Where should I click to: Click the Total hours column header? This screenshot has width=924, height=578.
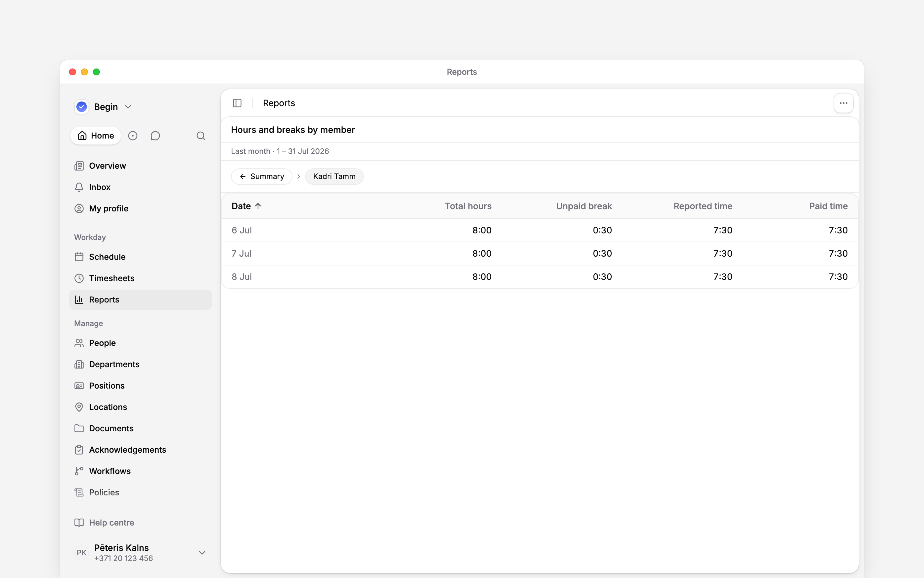[x=468, y=206]
